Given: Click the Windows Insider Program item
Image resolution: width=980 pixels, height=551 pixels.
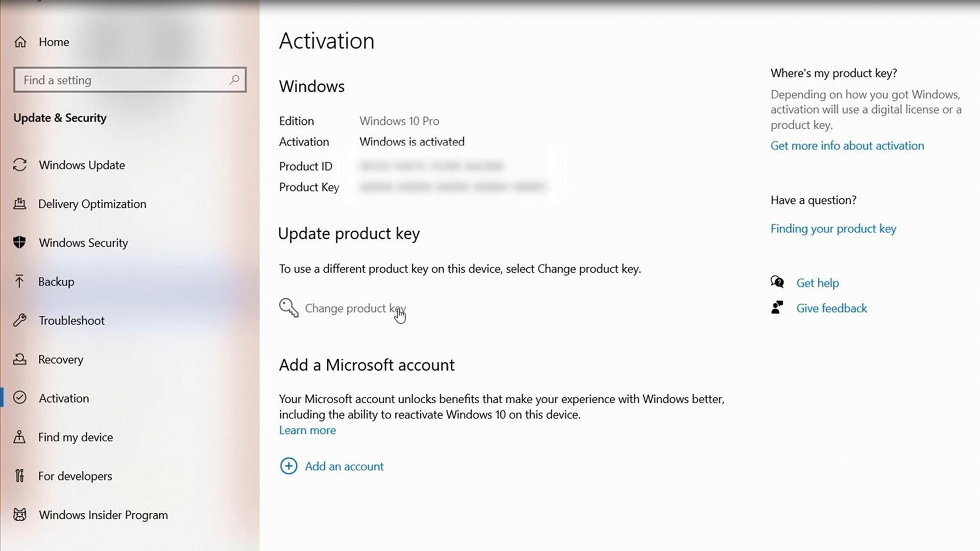Looking at the screenshot, I should coord(103,515).
